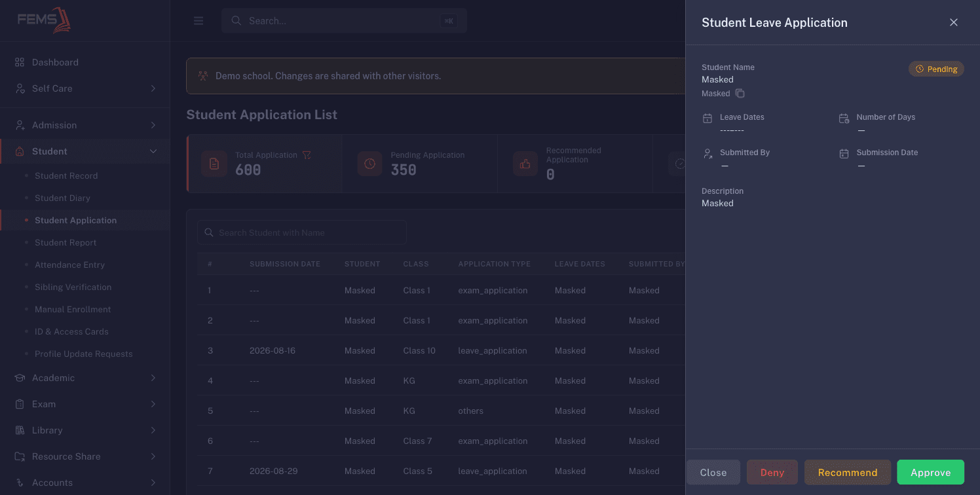This screenshot has height=495, width=980.
Task: Approve the leave application
Action: click(x=930, y=472)
